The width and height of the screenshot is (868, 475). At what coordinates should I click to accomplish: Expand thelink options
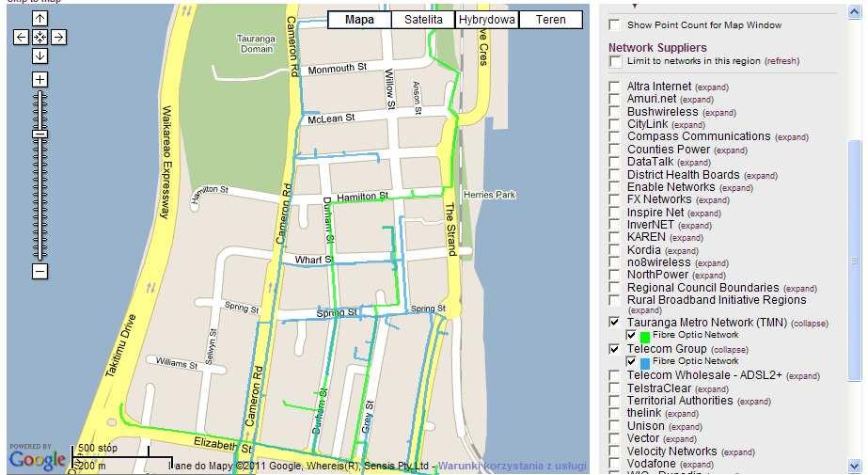(x=682, y=414)
